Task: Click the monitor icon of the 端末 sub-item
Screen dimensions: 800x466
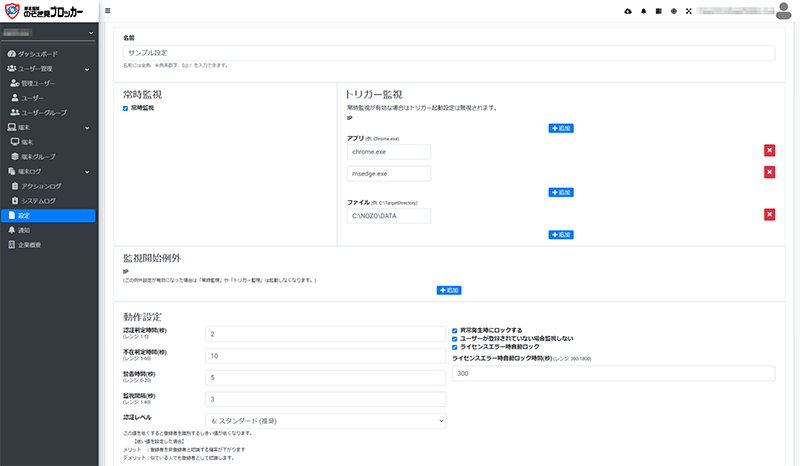Action: coord(15,142)
